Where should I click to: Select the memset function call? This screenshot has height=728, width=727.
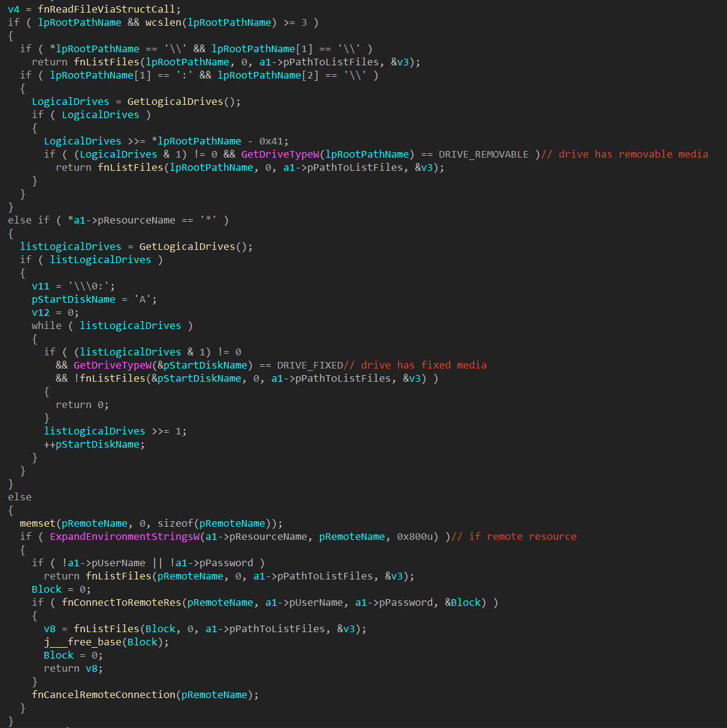38,523
